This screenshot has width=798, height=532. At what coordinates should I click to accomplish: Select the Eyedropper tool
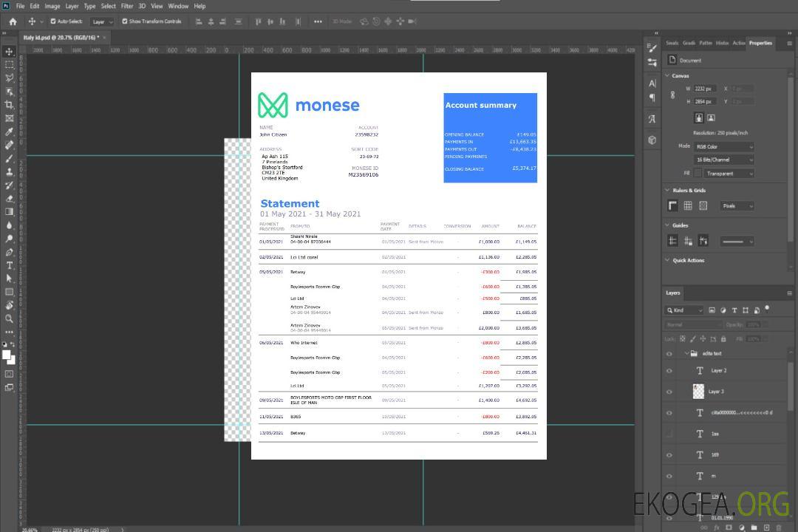[9, 132]
